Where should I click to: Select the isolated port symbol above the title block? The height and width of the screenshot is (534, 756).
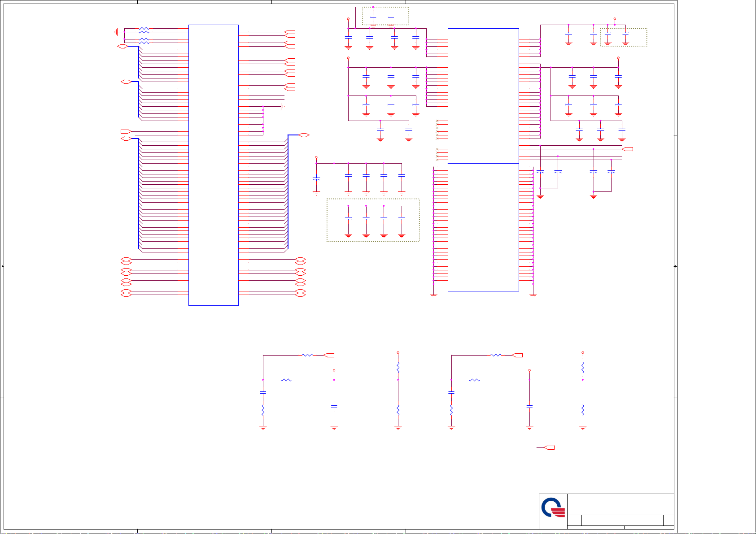(x=548, y=447)
